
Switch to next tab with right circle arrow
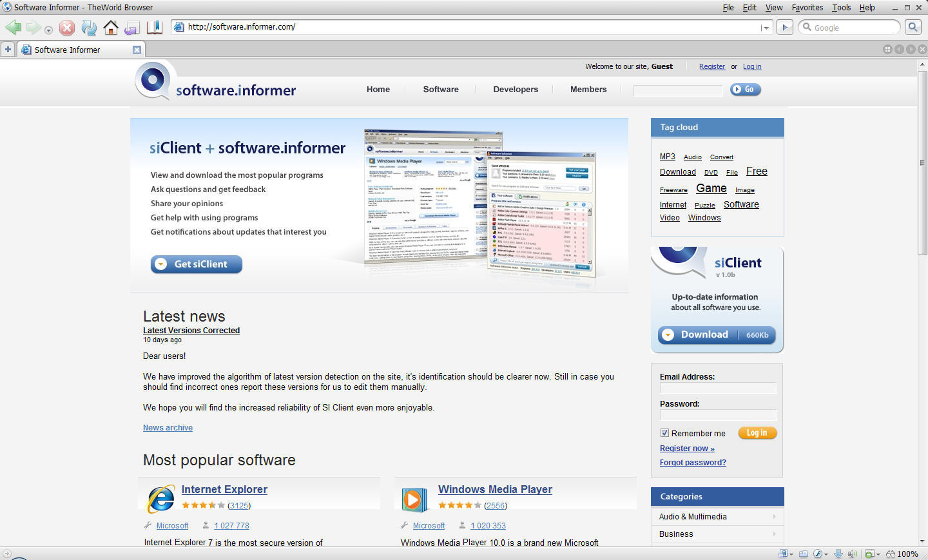[911, 50]
